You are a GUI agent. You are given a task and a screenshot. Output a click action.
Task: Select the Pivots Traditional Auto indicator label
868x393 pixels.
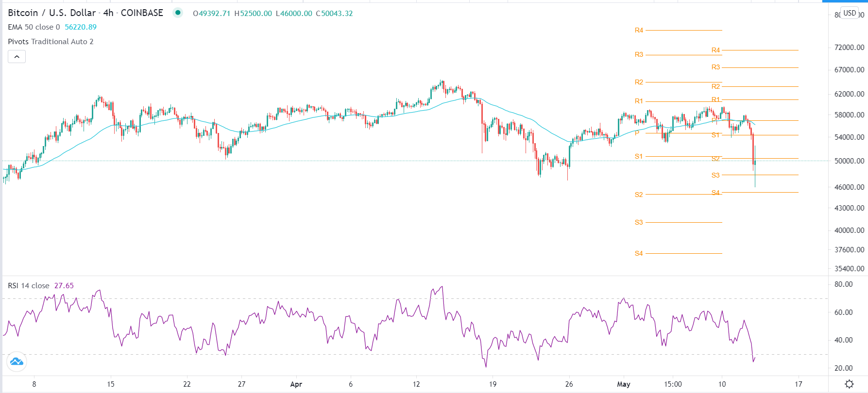point(51,42)
